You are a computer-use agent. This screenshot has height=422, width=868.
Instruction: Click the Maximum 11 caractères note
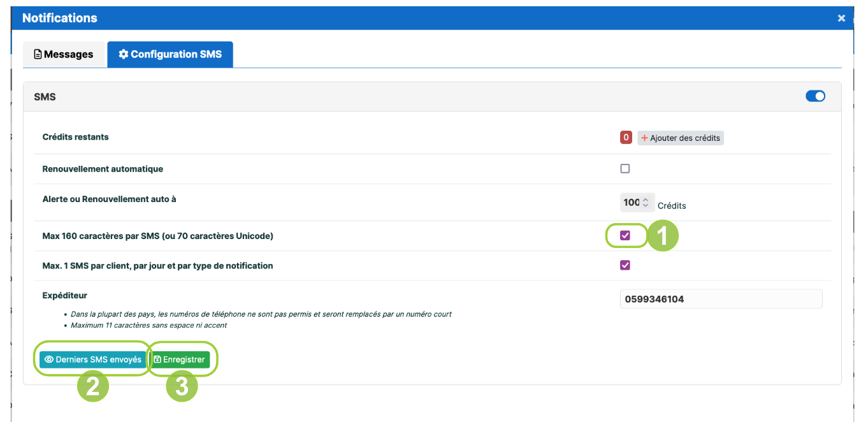148,325
